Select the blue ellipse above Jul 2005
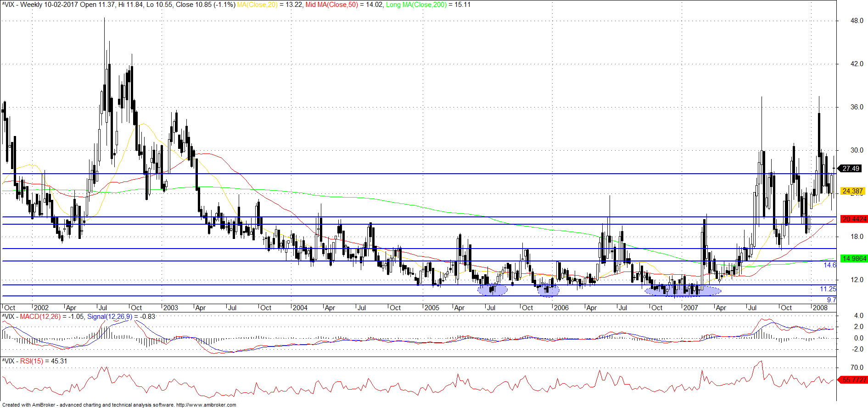 (493, 289)
